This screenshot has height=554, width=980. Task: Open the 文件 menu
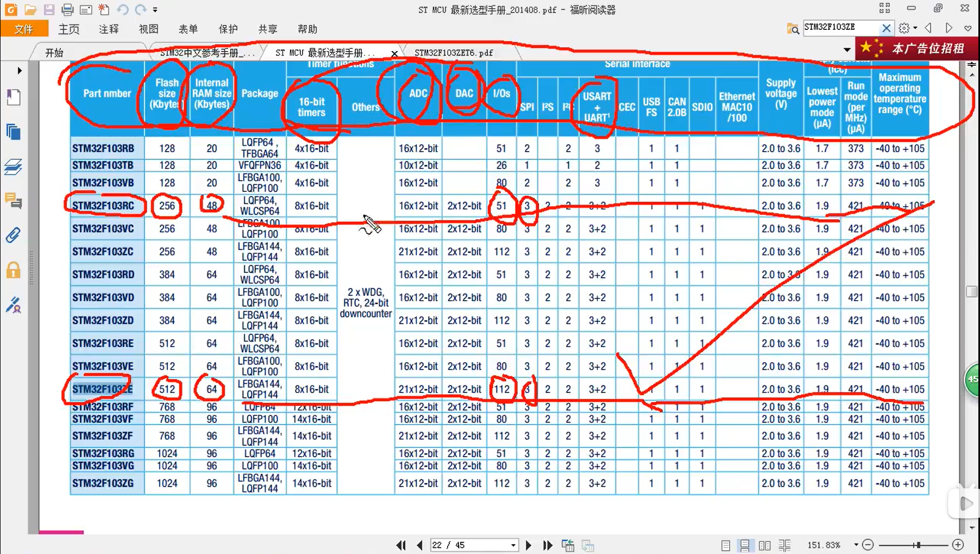24,29
